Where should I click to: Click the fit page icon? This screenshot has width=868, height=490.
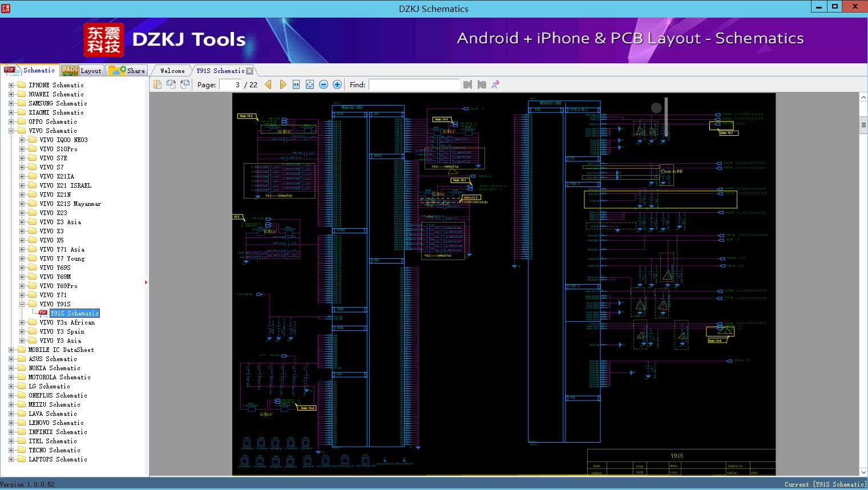(x=310, y=84)
